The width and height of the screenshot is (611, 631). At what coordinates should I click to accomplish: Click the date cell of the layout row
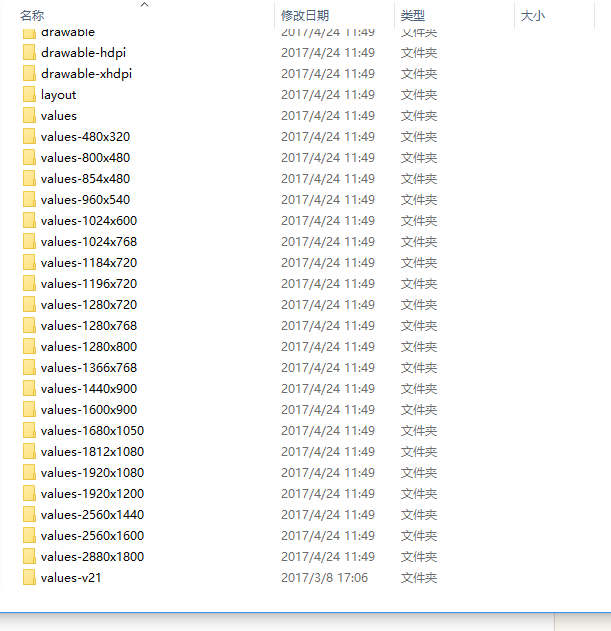tap(328, 95)
